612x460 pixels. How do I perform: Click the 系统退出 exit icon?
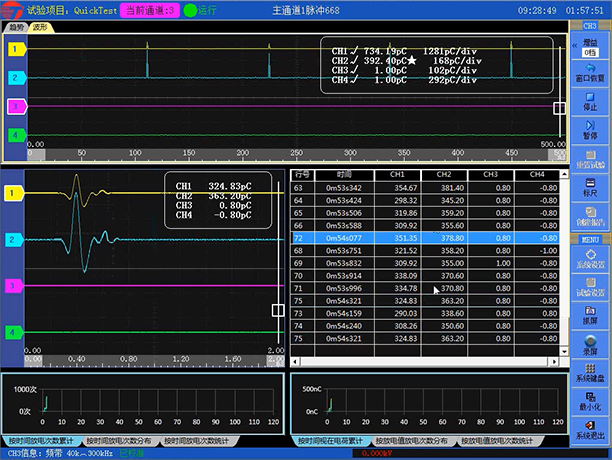point(590,429)
